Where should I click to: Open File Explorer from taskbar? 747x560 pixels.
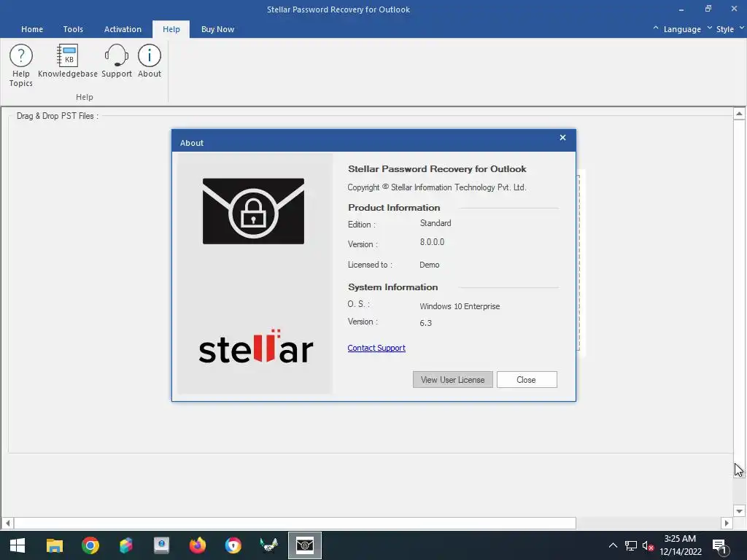pos(54,545)
